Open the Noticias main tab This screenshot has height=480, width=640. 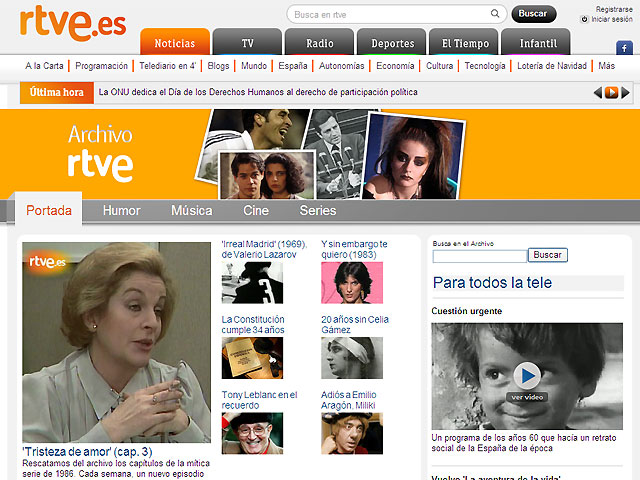(x=175, y=43)
